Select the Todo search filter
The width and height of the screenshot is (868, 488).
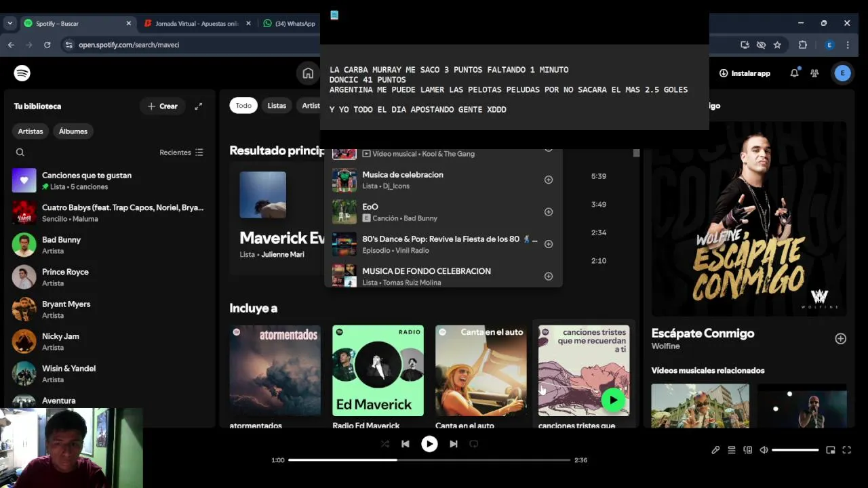coord(243,106)
